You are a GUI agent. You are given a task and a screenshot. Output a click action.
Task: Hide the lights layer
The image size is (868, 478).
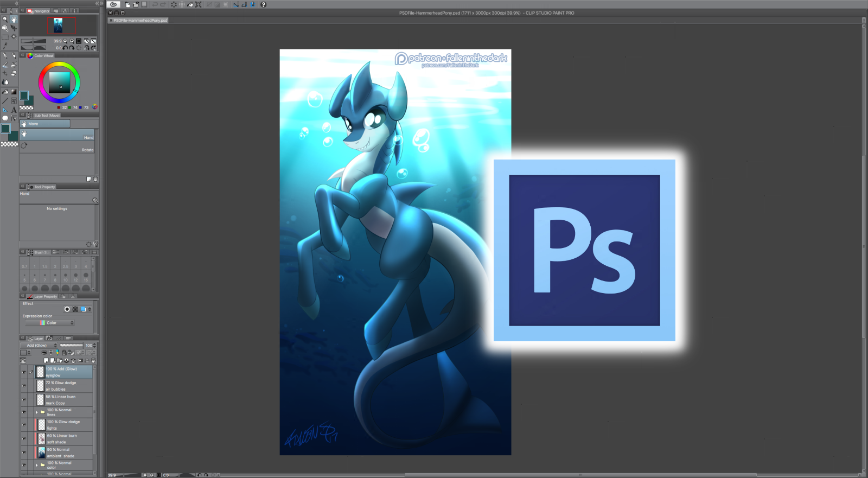pyautogui.click(x=24, y=425)
